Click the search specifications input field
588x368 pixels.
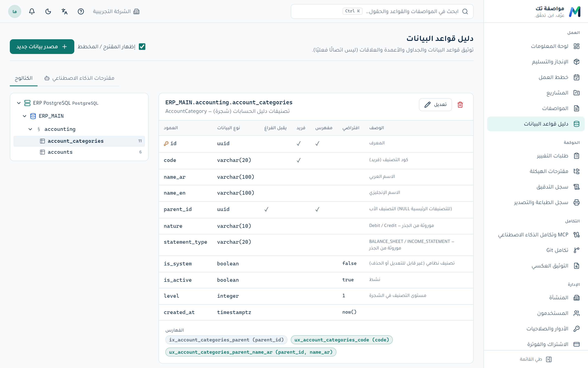382,11
